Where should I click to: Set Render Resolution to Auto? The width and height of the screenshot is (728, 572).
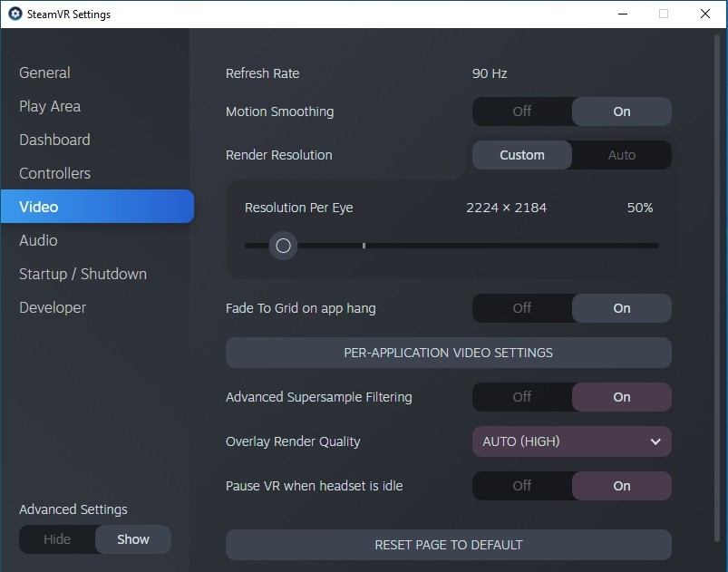622,155
